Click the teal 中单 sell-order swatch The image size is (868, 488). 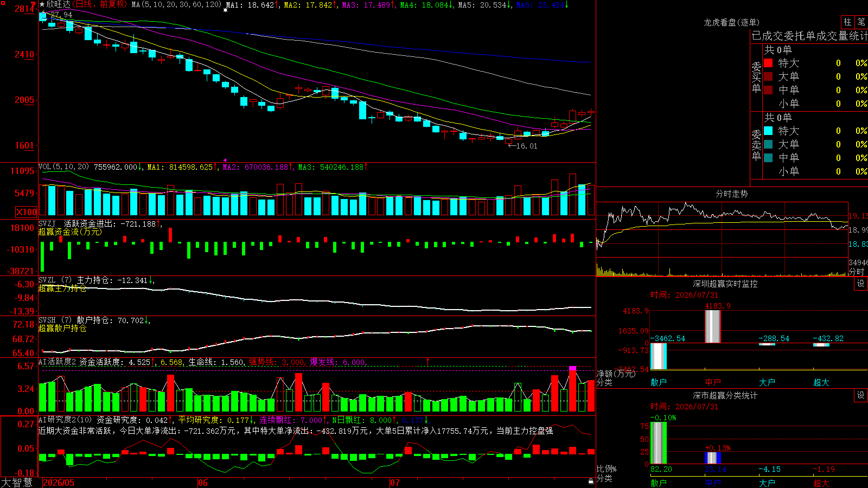tap(768, 158)
